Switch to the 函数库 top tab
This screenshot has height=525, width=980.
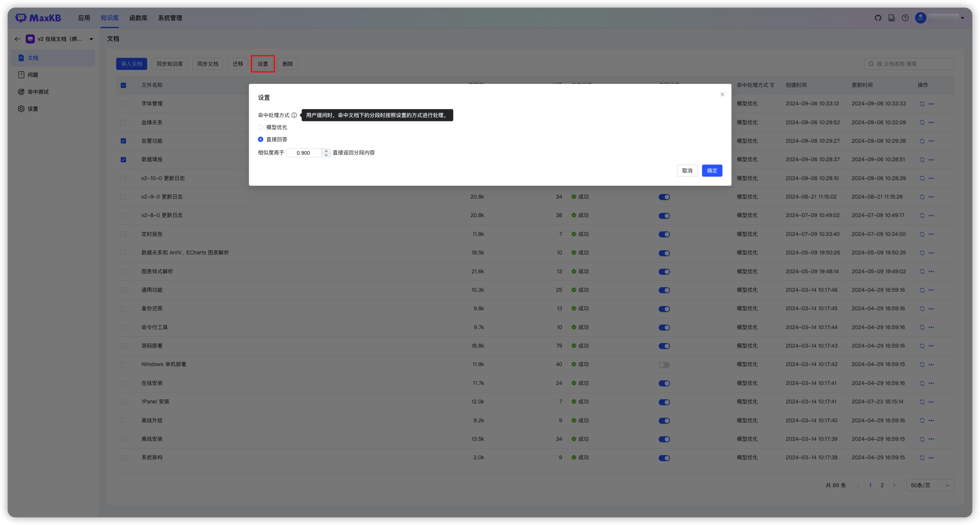pyautogui.click(x=138, y=18)
